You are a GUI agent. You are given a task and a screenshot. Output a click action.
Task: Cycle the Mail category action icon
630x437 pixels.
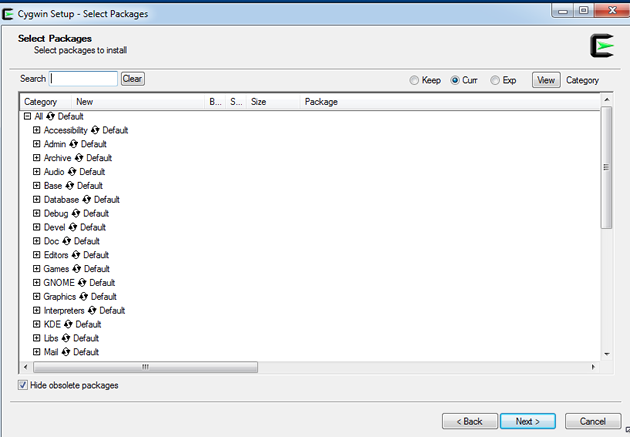[66, 352]
